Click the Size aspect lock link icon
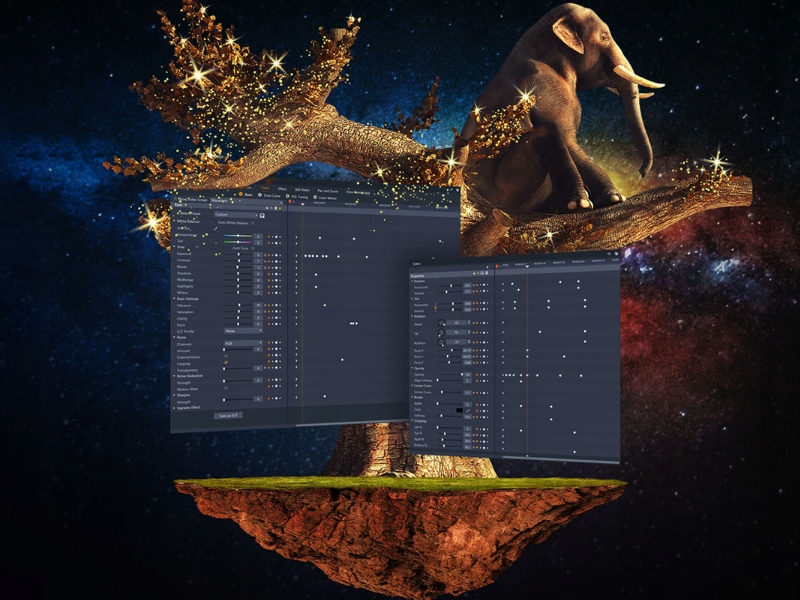The height and width of the screenshot is (600, 800). 435,308
